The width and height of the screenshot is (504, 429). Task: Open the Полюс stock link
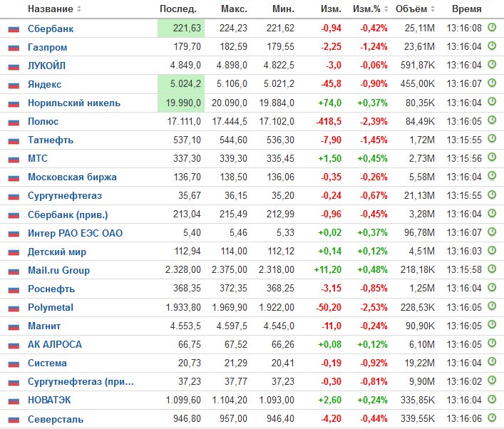(43, 122)
